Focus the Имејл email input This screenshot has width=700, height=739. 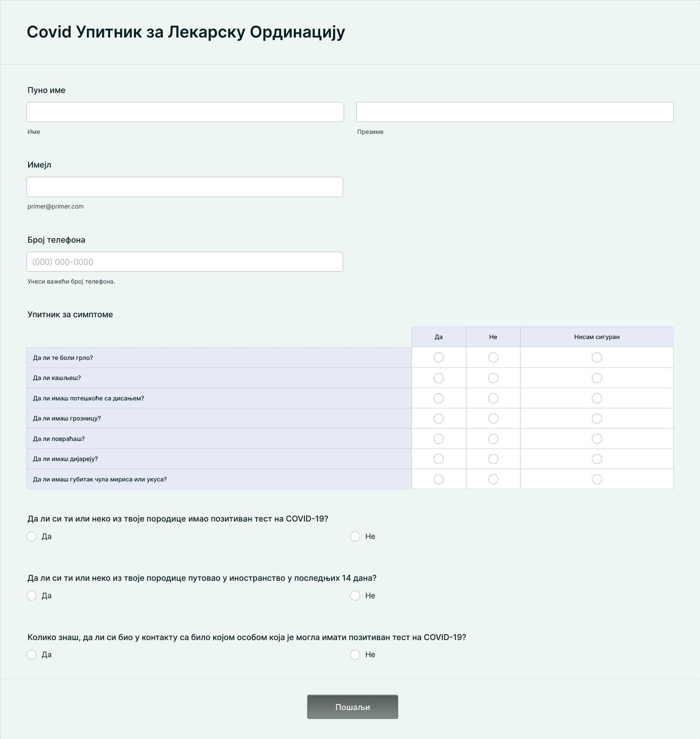185,187
